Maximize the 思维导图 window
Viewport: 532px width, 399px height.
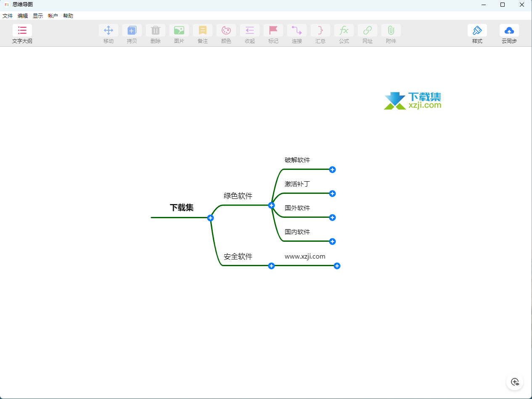coord(503,5)
